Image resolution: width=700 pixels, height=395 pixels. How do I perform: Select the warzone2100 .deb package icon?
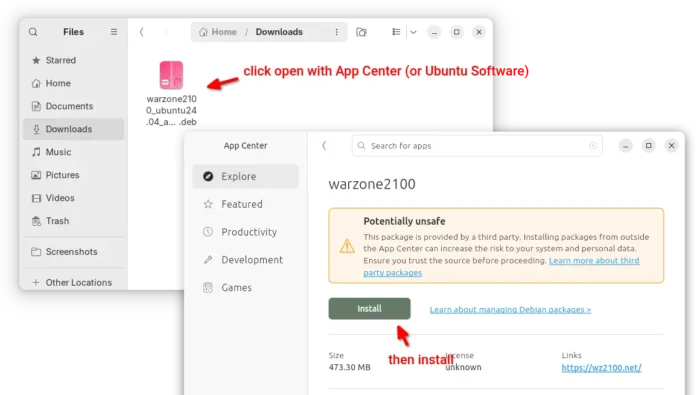point(171,75)
